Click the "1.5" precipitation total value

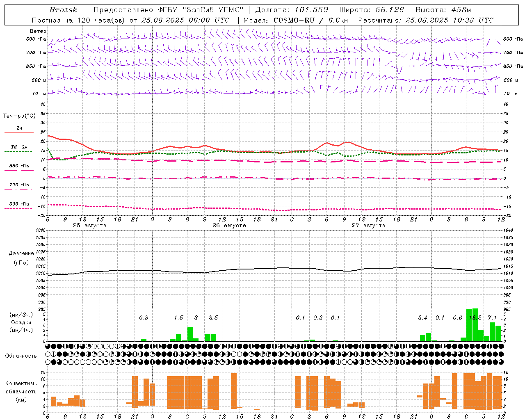click(178, 318)
